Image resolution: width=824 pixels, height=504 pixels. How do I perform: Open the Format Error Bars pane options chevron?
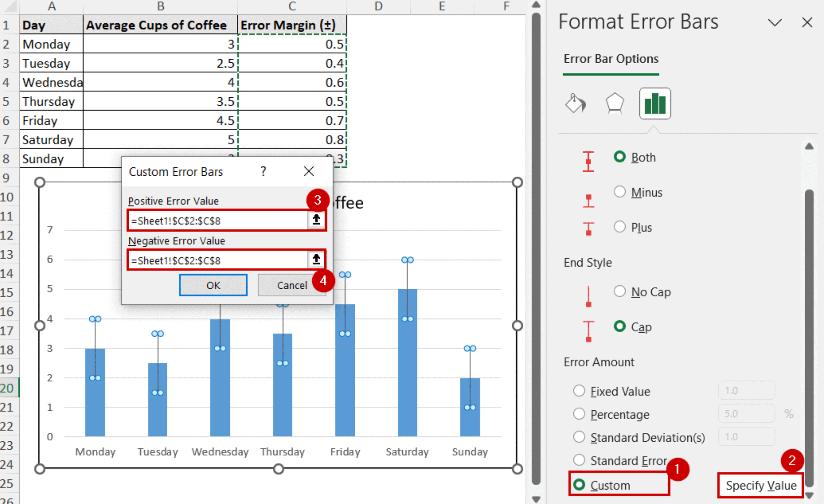click(775, 23)
